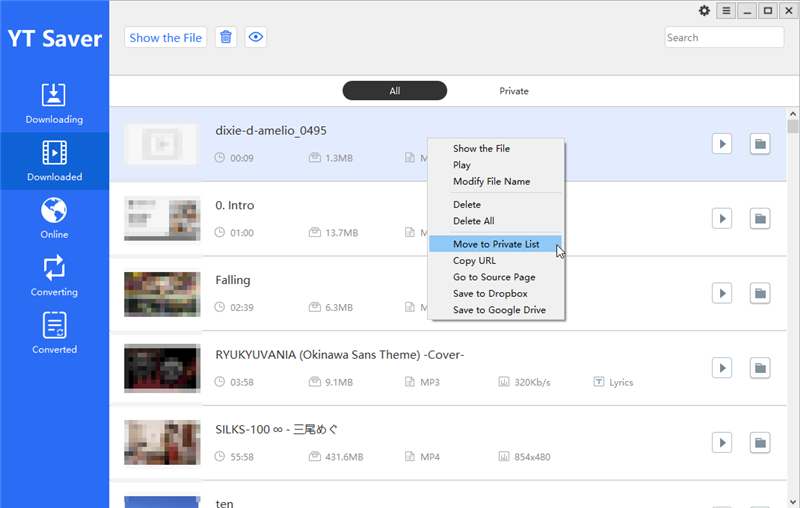Play the SILKS-100 video
Image resolution: width=800 pixels, height=508 pixels.
click(x=722, y=443)
